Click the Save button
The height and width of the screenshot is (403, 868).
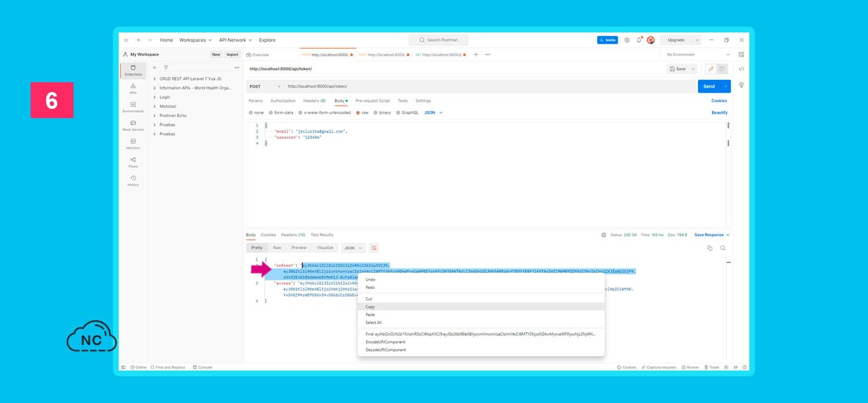[x=678, y=69]
